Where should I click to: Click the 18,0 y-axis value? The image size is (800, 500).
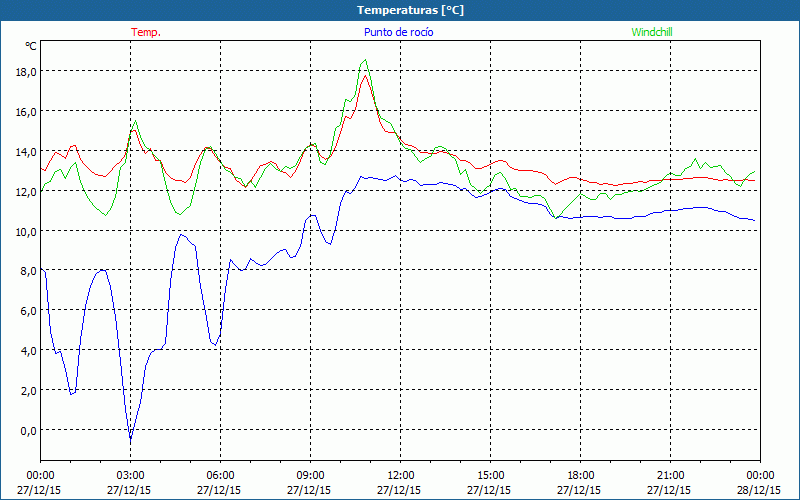click(26, 72)
